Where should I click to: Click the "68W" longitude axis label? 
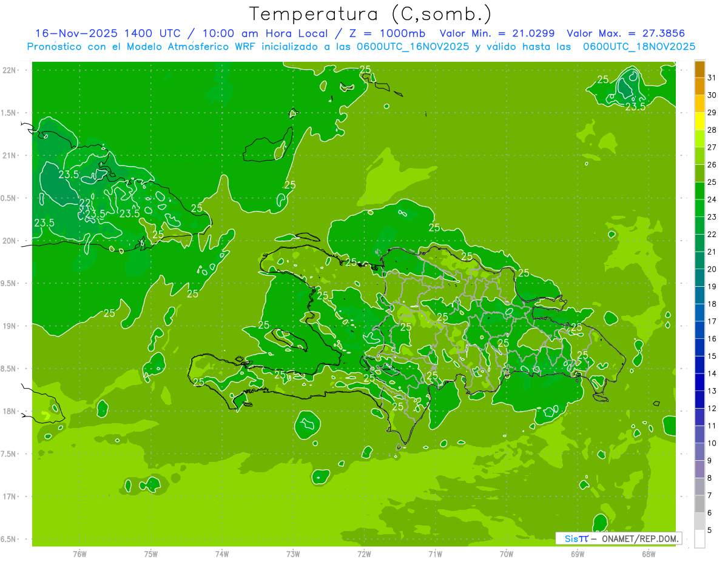pyautogui.click(x=648, y=554)
